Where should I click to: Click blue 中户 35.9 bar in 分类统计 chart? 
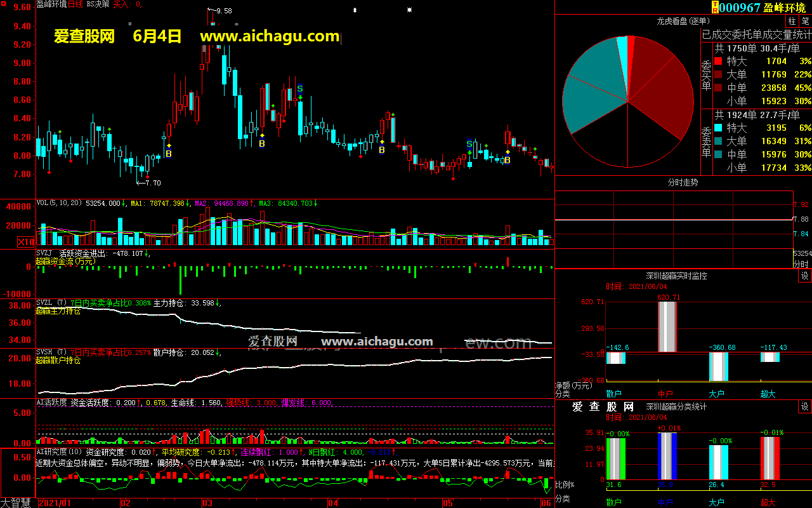(x=667, y=456)
